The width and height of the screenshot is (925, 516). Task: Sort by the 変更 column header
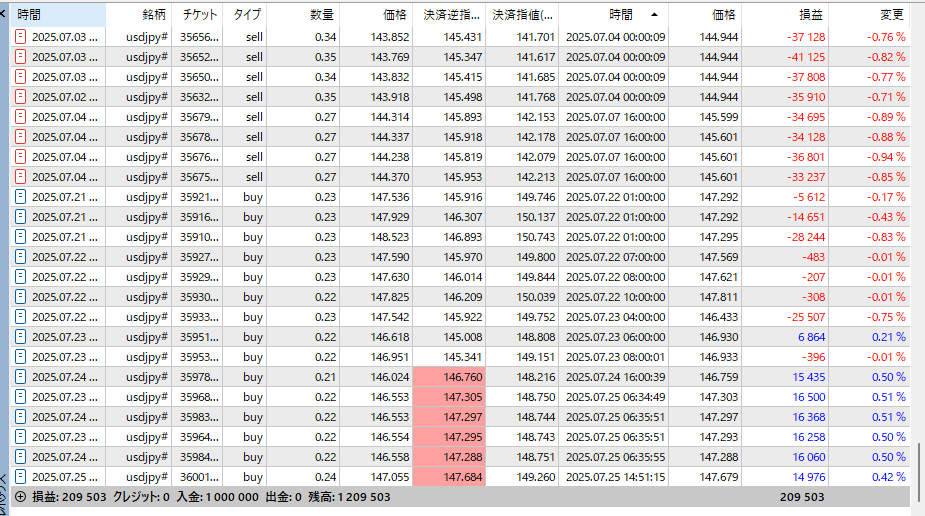tap(869, 15)
